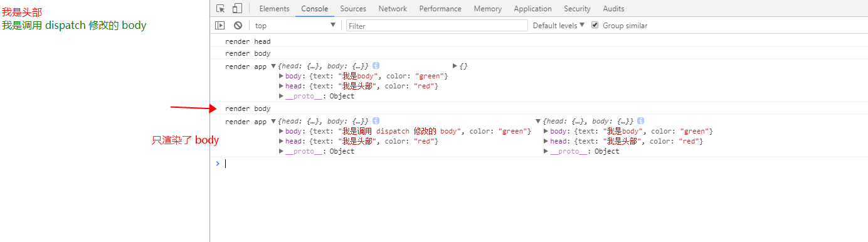Expand the head entry in rightmost object
The width and height of the screenshot is (868, 242).
[x=547, y=141]
